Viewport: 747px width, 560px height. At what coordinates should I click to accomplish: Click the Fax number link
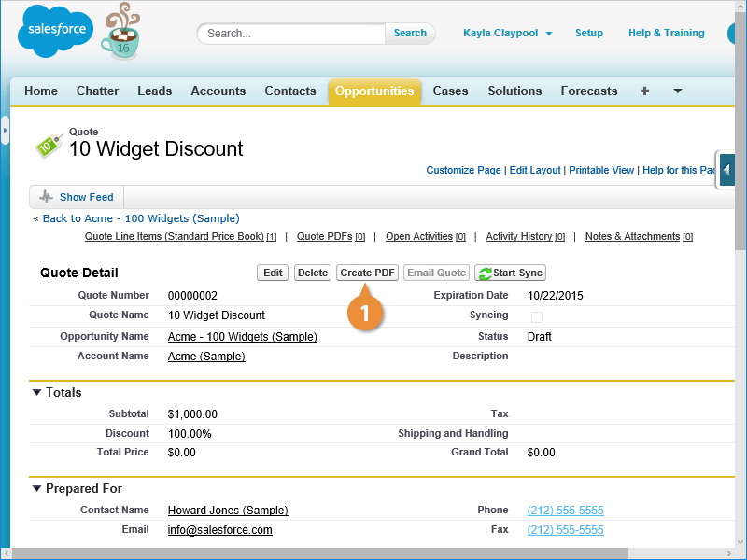coord(566,530)
